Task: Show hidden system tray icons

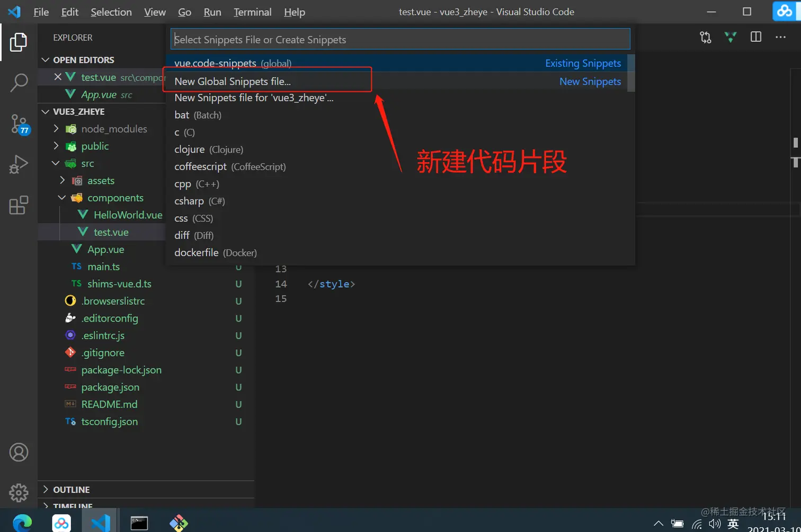Action: point(658,524)
